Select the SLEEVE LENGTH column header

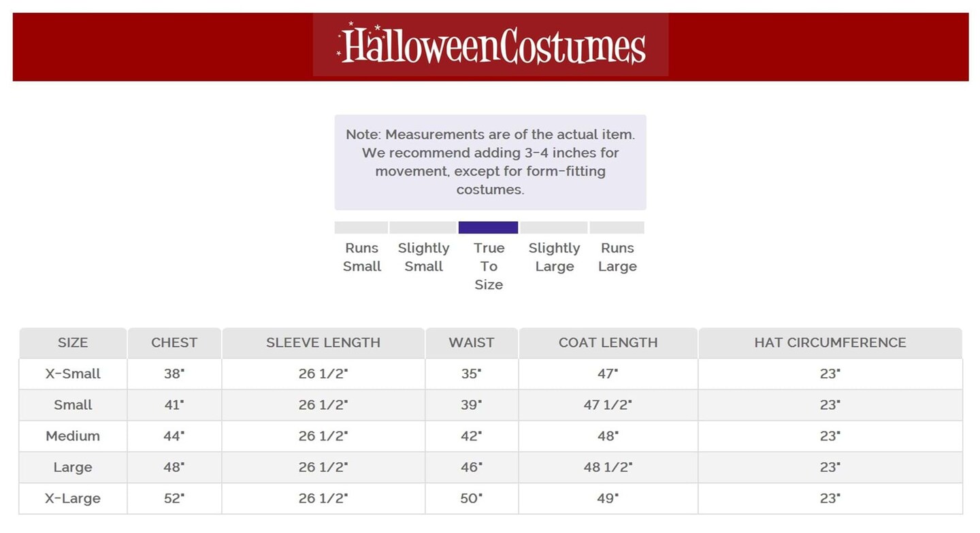pyautogui.click(x=323, y=343)
